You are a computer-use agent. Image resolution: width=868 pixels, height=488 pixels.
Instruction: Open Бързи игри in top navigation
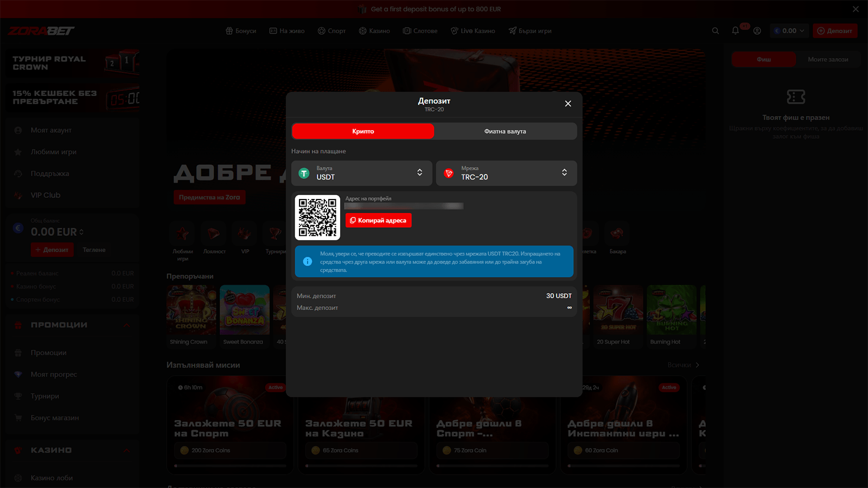coord(530,31)
